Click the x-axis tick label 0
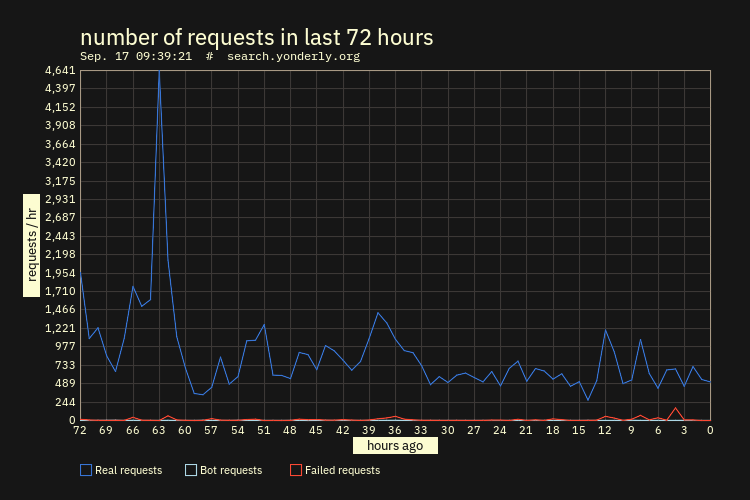Viewport: 750px width, 500px height. pyautogui.click(x=710, y=430)
